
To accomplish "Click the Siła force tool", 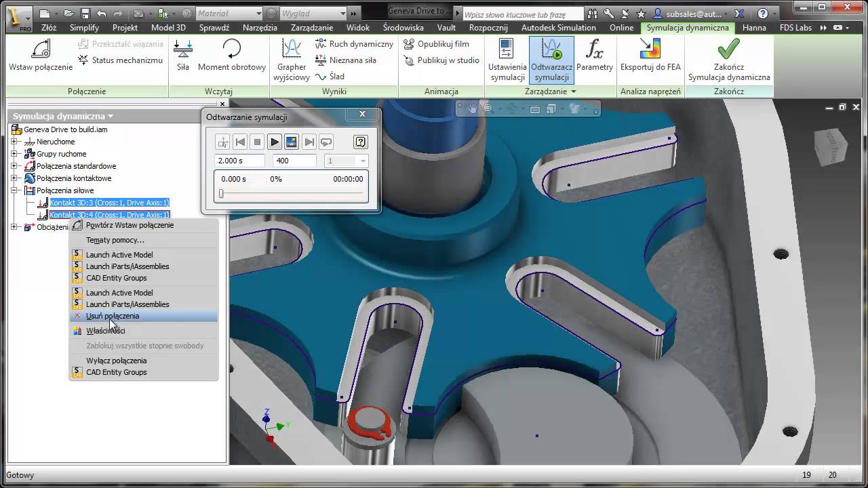I will (x=182, y=55).
